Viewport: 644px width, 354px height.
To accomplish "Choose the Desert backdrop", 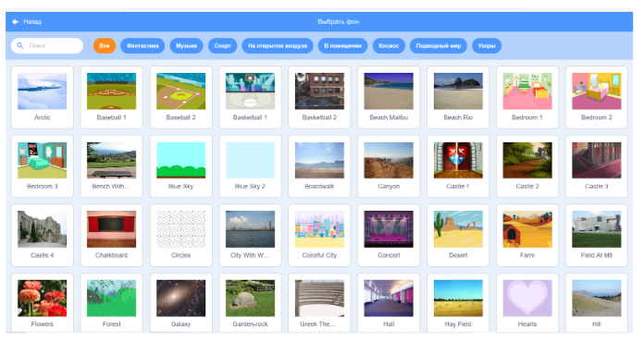I will [x=458, y=236].
